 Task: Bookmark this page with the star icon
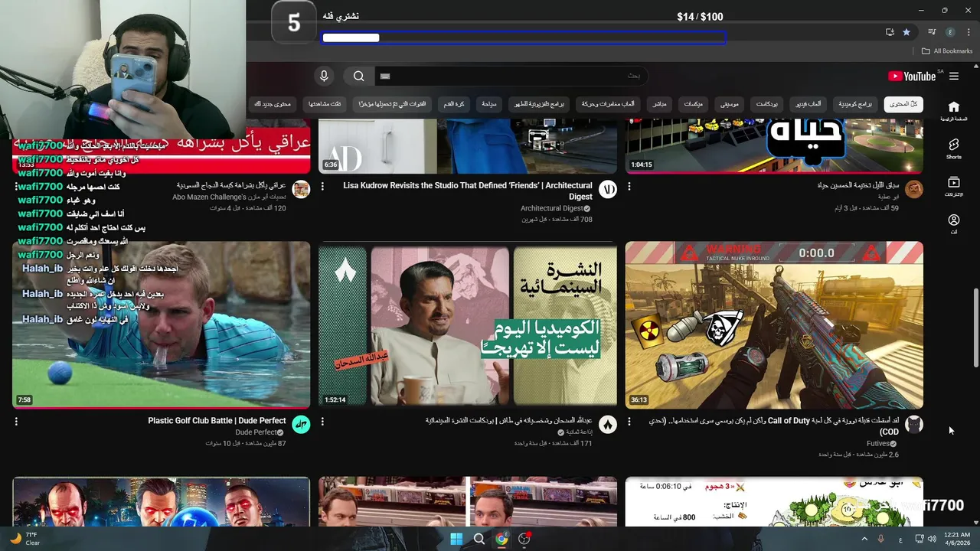tap(906, 32)
